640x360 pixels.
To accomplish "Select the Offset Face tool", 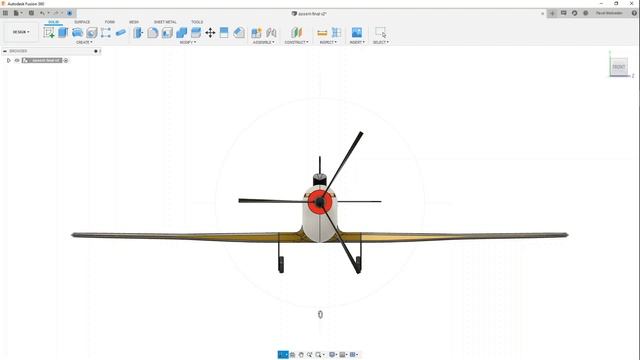I will coord(196,32).
